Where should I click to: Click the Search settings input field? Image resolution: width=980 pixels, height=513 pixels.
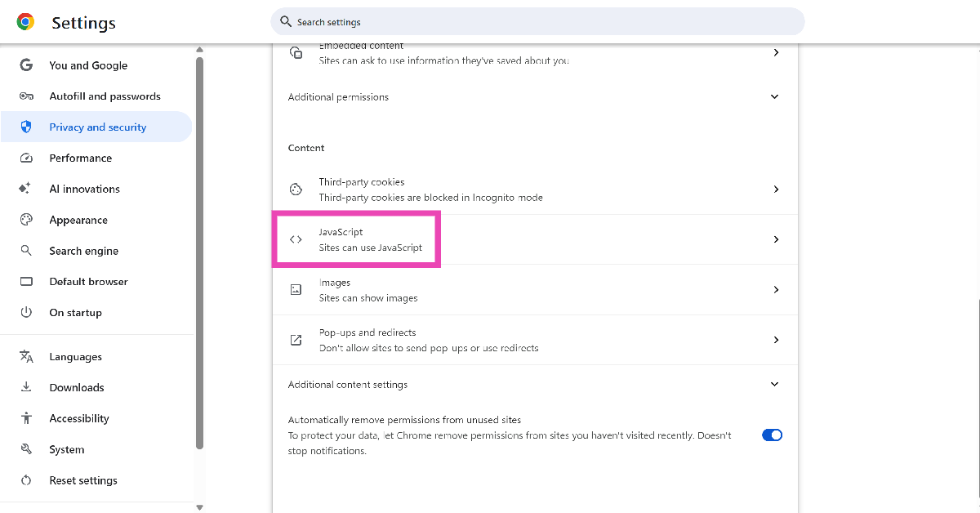pos(539,22)
